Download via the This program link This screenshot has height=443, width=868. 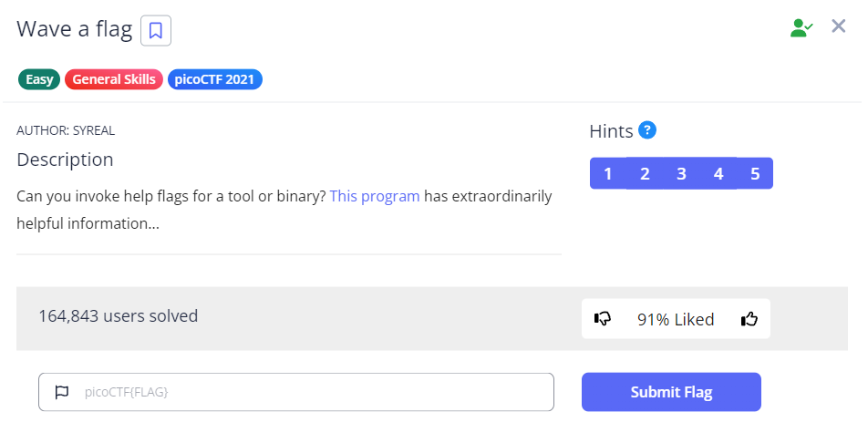point(375,196)
